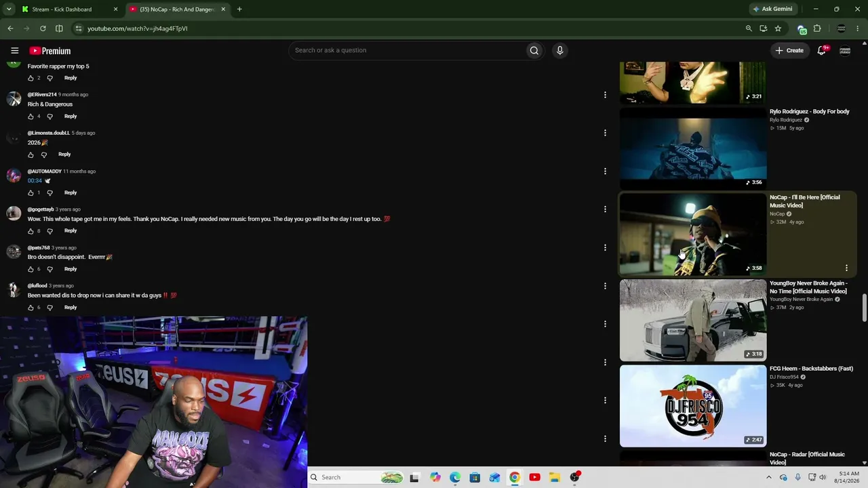Open a new Chrome tab
The height and width of the screenshot is (488, 868).
[239, 9]
